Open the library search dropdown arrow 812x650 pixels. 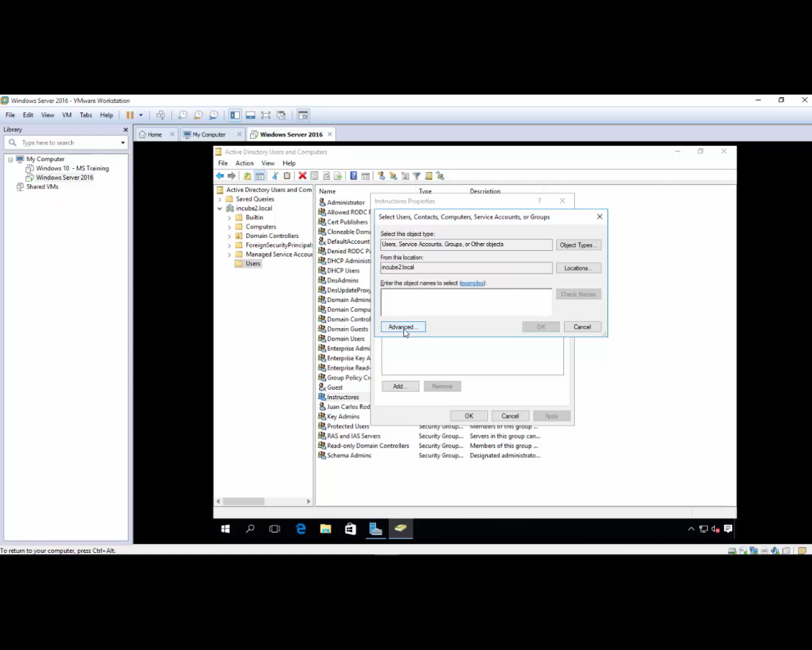point(123,143)
